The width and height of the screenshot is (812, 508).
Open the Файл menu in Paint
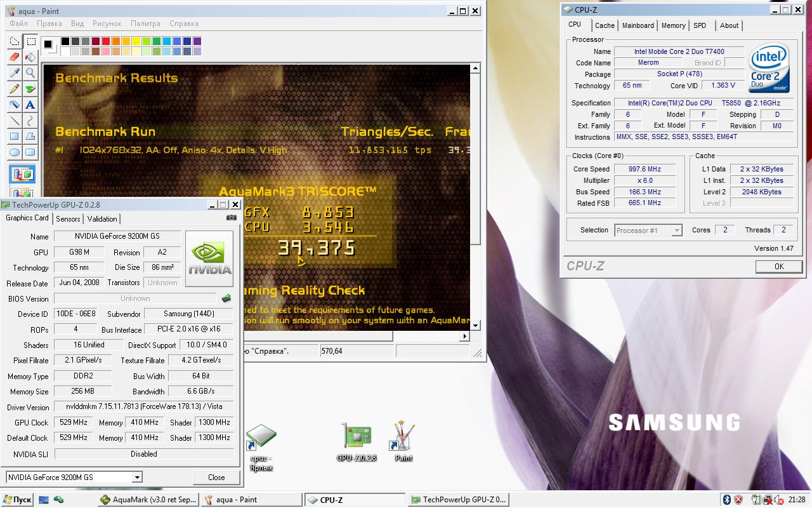coord(18,23)
